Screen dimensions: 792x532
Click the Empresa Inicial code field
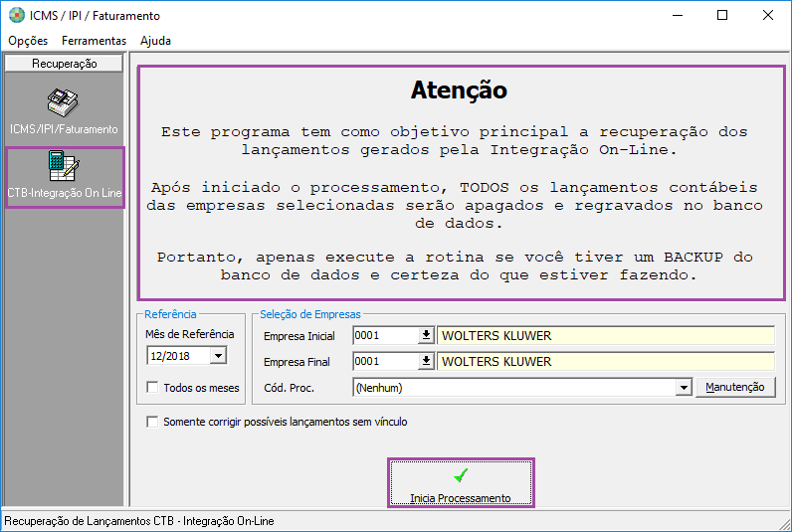pyautogui.click(x=386, y=335)
